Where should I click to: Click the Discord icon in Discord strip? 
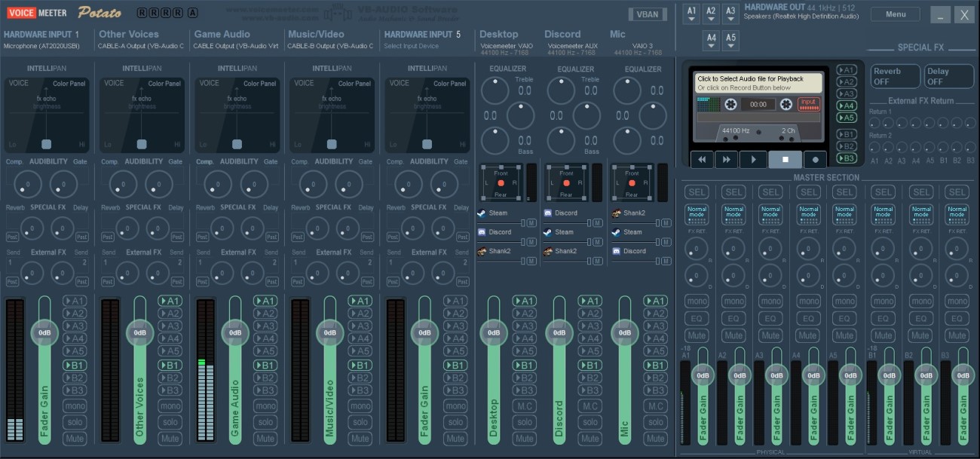tap(548, 213)
